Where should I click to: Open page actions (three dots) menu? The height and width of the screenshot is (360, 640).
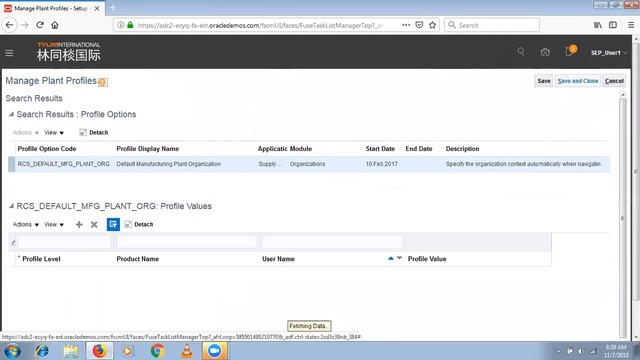coord(406,25)
